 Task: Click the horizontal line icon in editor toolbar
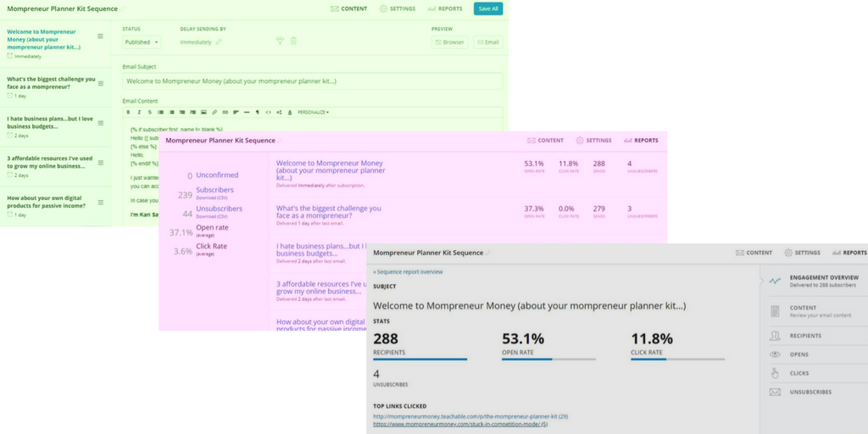247,113
